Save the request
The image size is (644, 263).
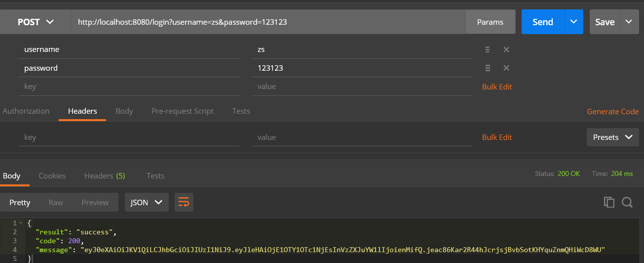pos(605,22)
